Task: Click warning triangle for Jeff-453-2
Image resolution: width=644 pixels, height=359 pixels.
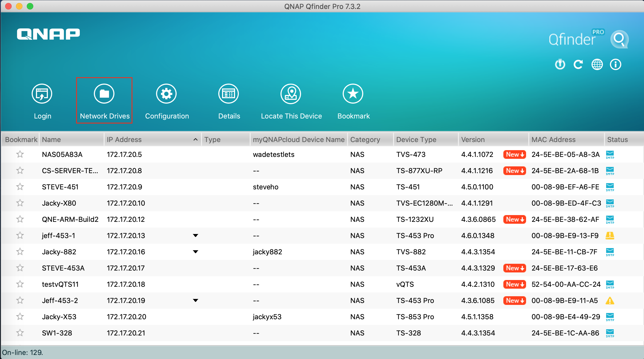Action: [x=610, y=301]
